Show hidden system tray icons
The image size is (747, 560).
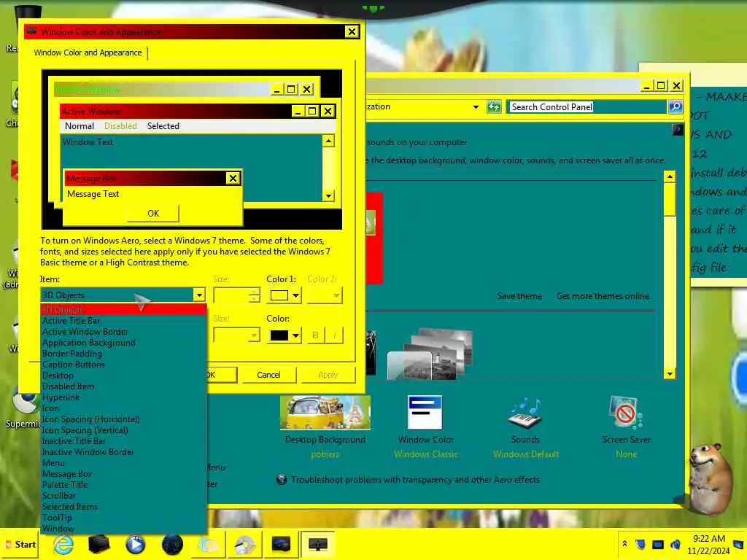(x=624, y=544)
